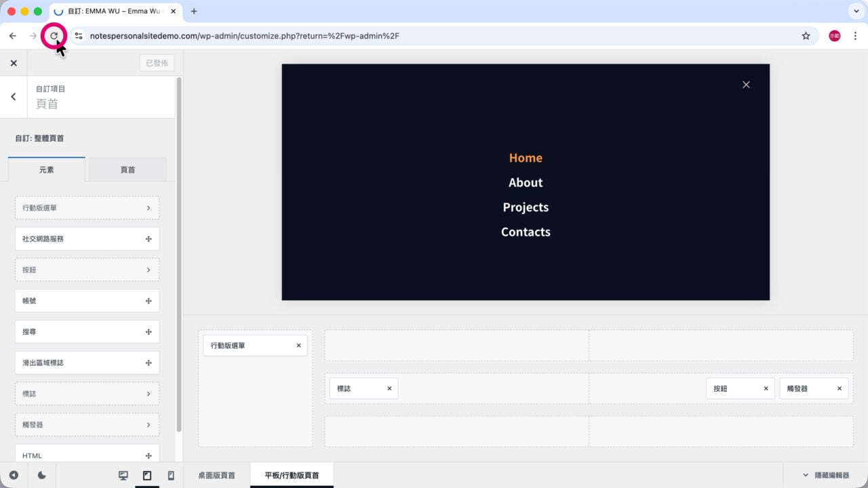
Task: Switch to 桌面版頁首 builder tab
Action: tap(216, 475)
